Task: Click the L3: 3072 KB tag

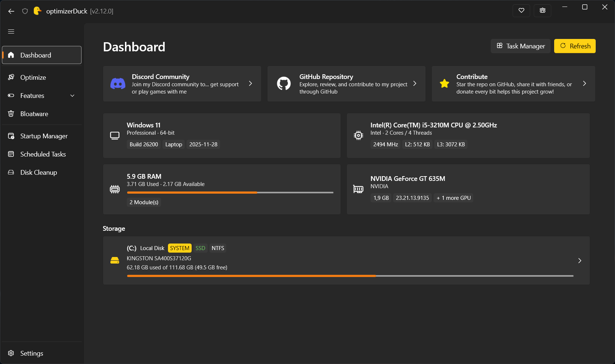Action: [451, 145]
